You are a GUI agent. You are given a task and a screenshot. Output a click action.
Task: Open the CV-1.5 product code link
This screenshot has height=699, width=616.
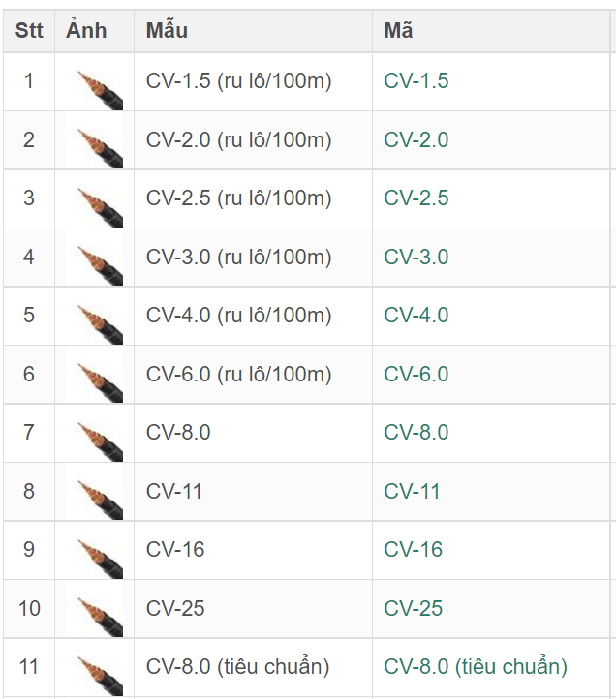click(416, 81)
